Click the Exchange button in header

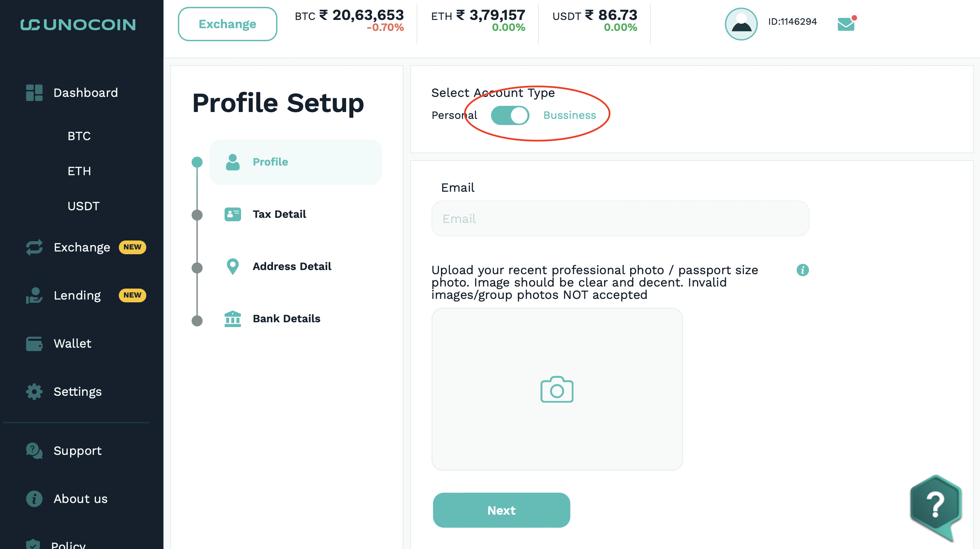click(228, 24)
